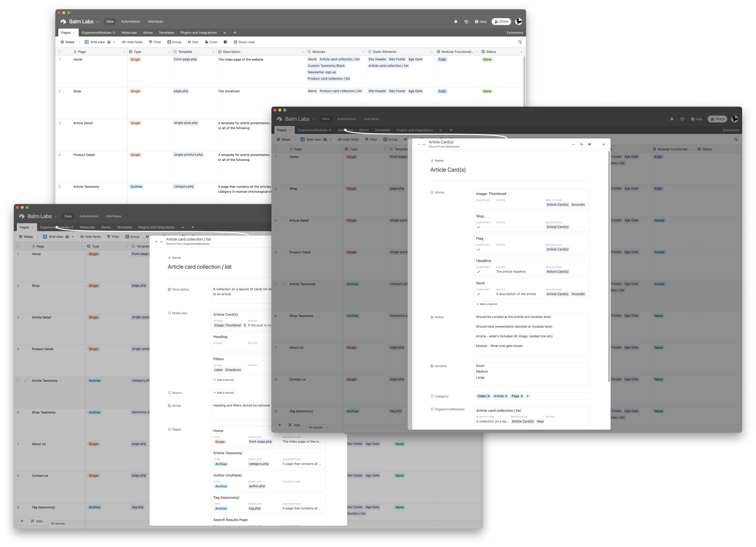This screenshot has height=547, width=756.
Task: Open Color options in top window toolbar
Action: (x=211, y=42)
